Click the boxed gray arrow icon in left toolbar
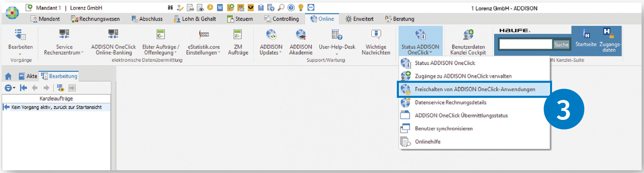The image size is (644, 173). [x=72, y=88]
